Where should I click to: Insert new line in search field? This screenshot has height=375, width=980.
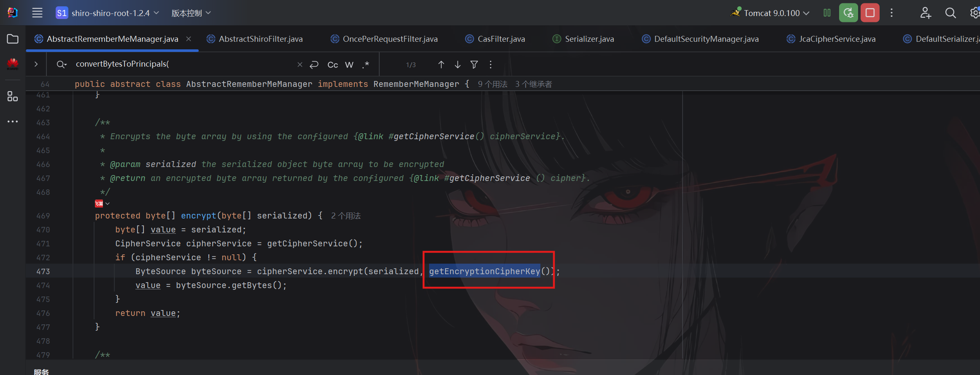tap(314, 65)
